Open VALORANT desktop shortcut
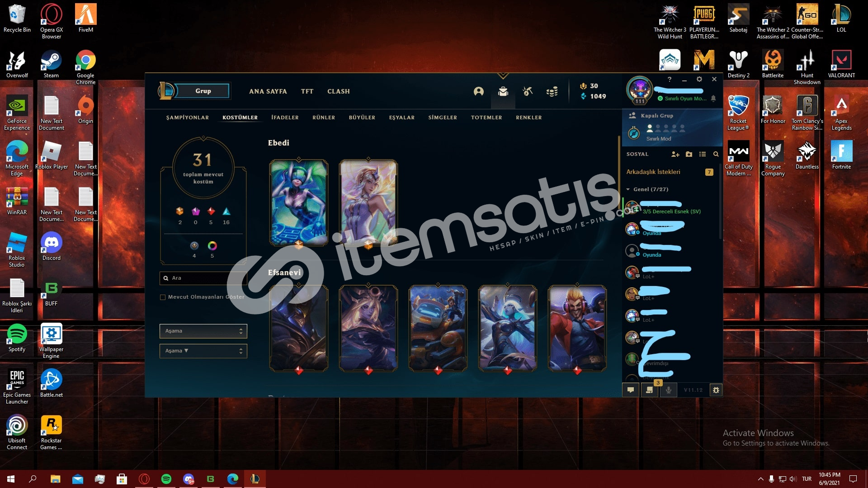The width and height of the screenshot is (868, 488). point(841,64)
